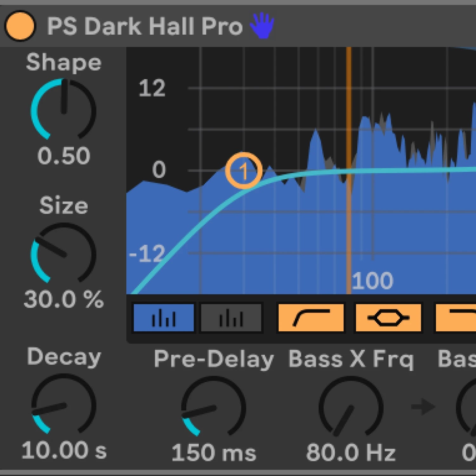The height and width of the screenshot is (476, 476).
Task: Select EQ node 1 in the display
Action: pos(244,171)
